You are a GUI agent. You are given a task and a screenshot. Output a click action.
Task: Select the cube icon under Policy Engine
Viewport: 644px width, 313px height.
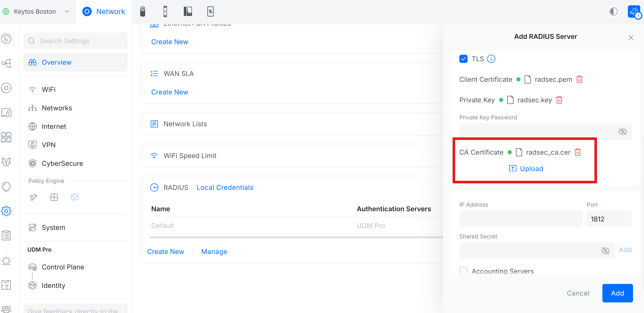click(75, 197)
